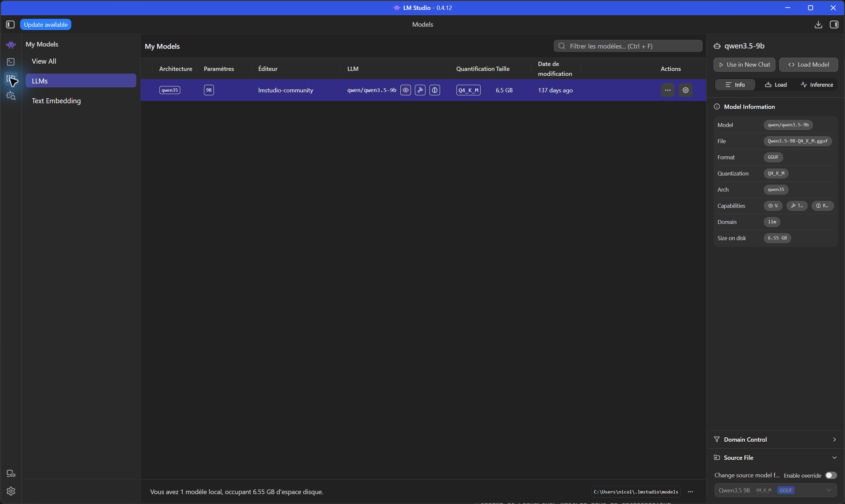Open the downloads icon in header
Image resolution: width=845 pixels, height=504 pixels.
[x=819, y=24]
